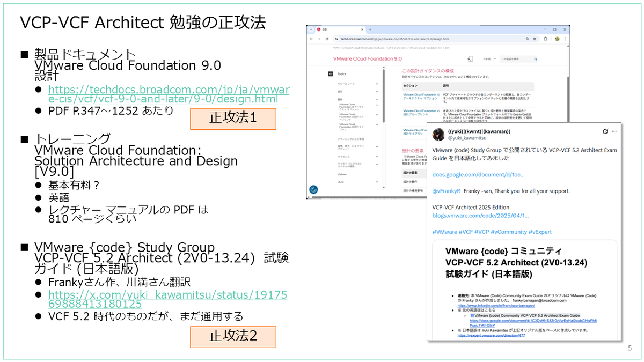
Task: Click the search magnifier beside product search
Action: coord(535,59)
